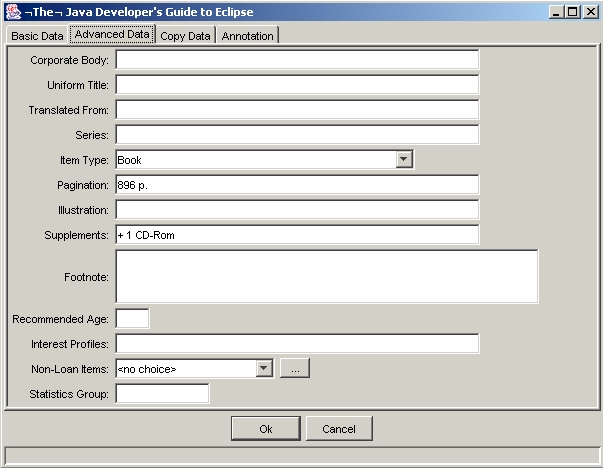Click the Corporate Body label

[x=69, y=60]
